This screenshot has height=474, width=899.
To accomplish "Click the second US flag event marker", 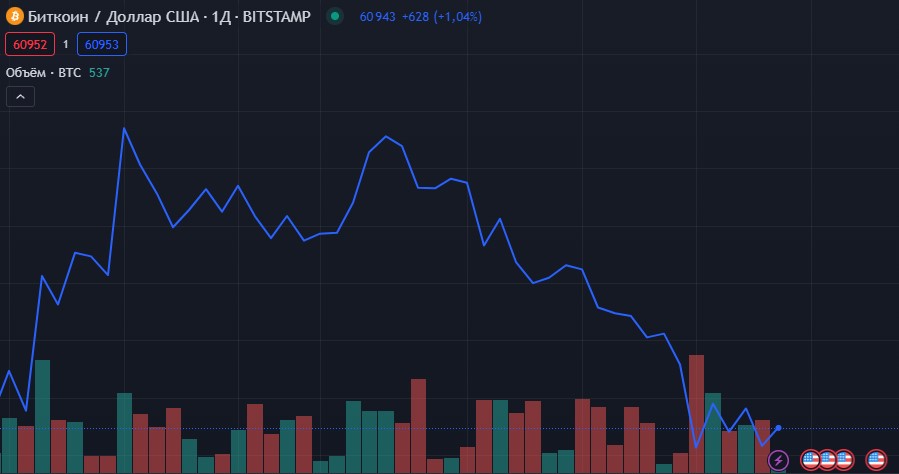I will coord(828,460).
